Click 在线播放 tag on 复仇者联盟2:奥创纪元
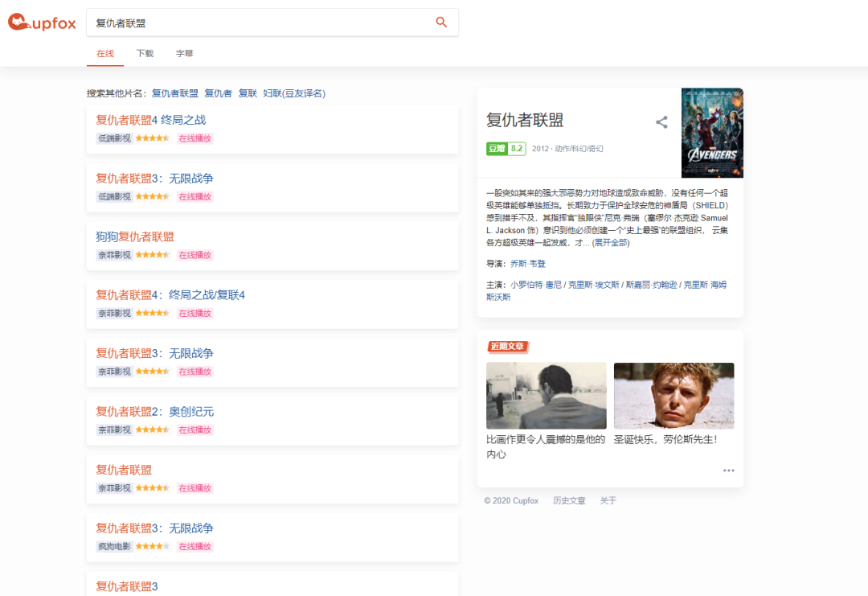The width and height of the screenshot is (868, 596). click(194, 430)
